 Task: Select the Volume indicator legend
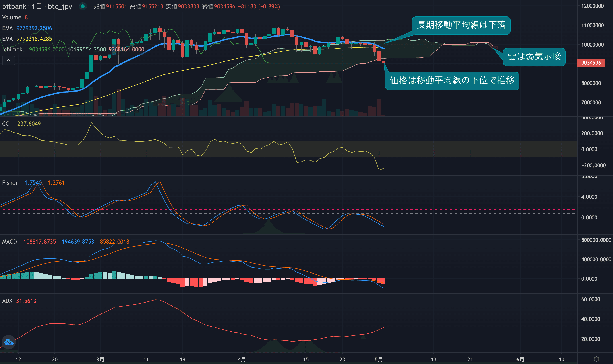pos(12,17)
